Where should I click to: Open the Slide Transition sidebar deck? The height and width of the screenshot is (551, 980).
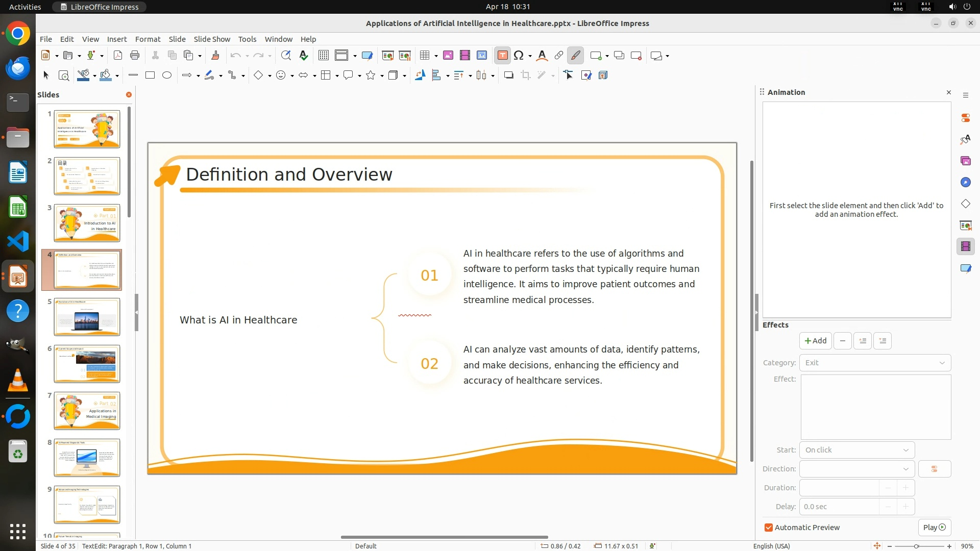pos(965,225)
